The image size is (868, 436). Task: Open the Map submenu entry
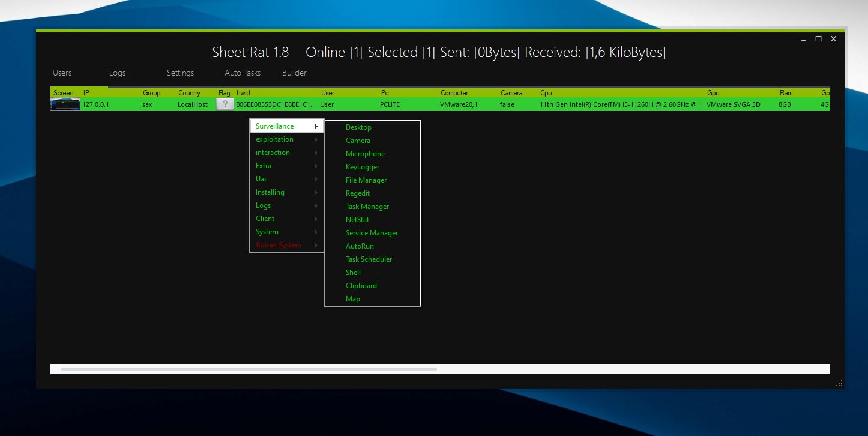[353, 299]
